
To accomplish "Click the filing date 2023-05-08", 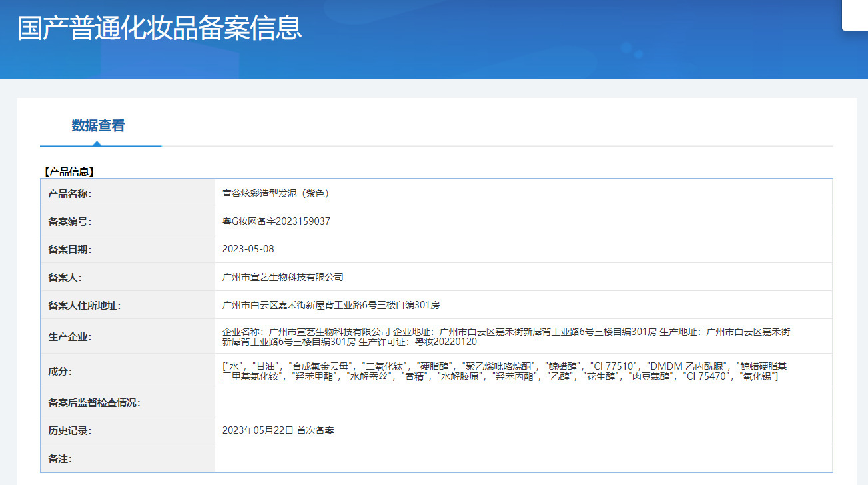I will pos(248,249).
